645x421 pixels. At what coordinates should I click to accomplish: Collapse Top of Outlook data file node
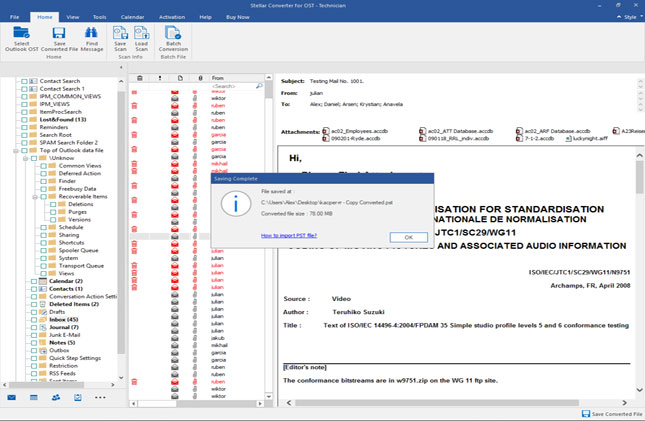click(x=16, y=151)
